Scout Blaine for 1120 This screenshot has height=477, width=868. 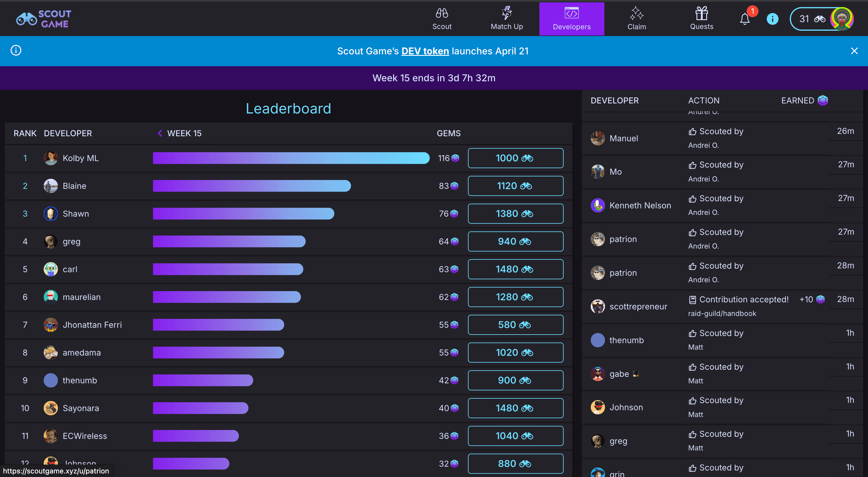point(515,186)
